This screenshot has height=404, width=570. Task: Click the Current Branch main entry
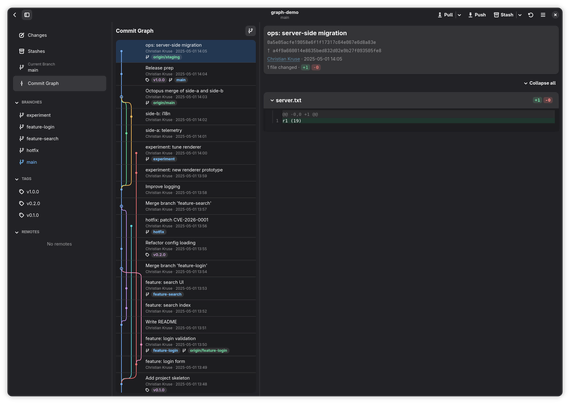(x=60, y=67)
